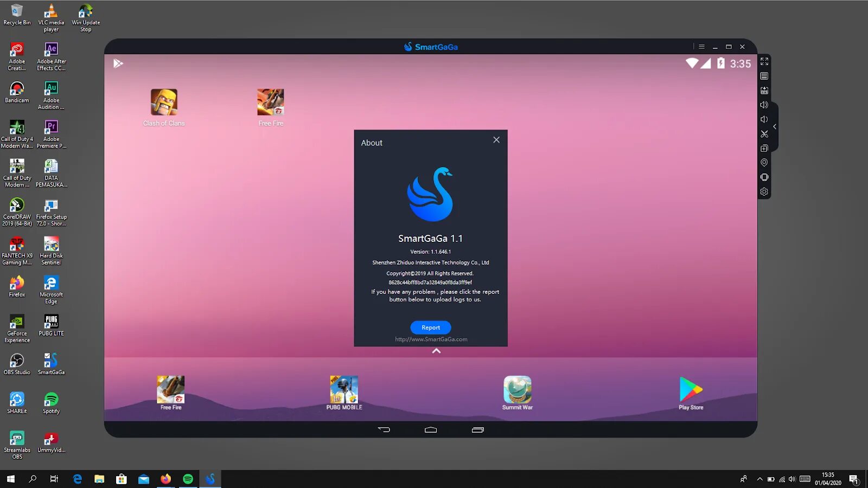
Task: Click the install APK icon in sidebar
Action: (x=764, y=91)
